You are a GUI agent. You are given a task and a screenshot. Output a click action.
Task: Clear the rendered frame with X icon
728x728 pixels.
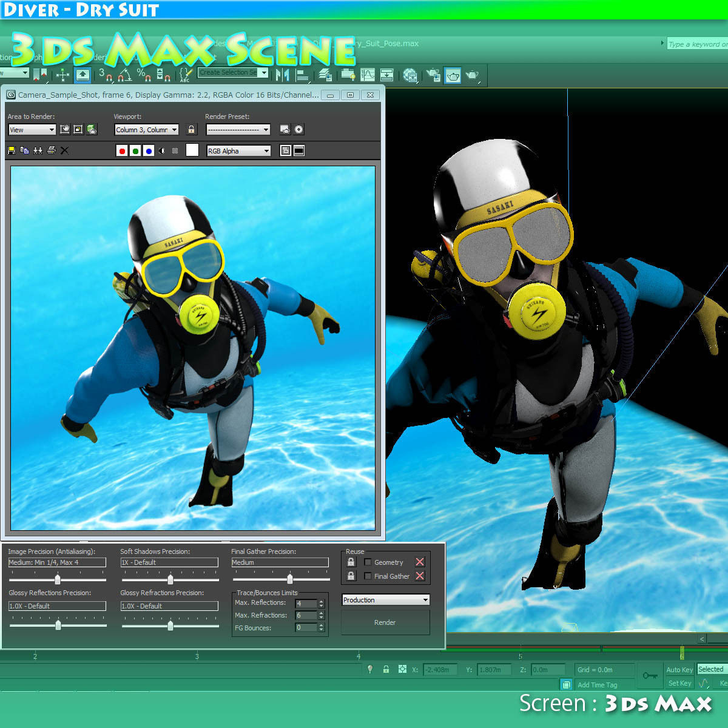65,150
